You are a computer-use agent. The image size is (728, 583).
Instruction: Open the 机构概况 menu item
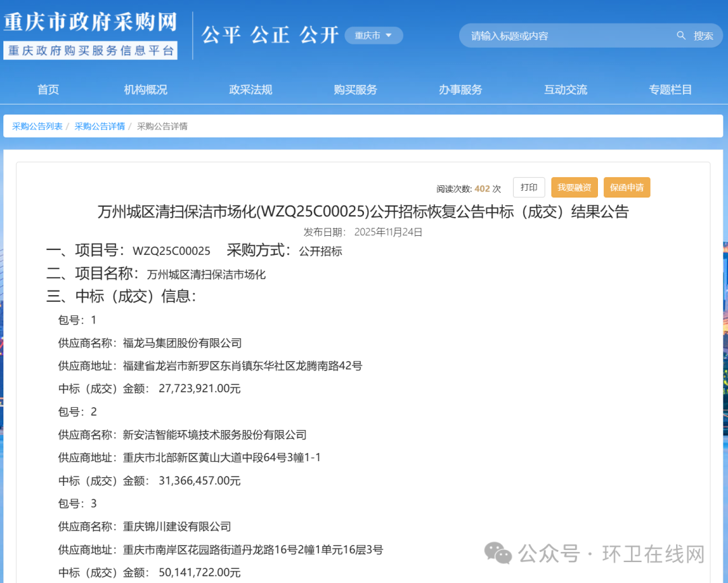[x=146, y=90]
